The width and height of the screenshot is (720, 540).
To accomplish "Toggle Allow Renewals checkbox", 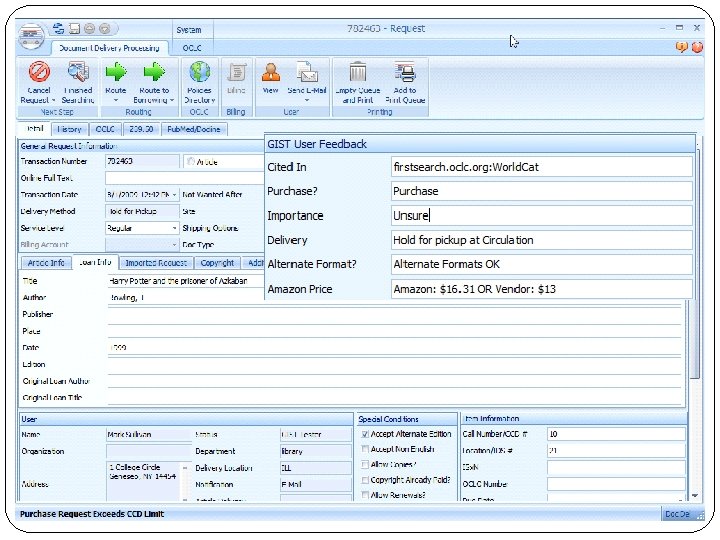I will (x=365, y=495).
